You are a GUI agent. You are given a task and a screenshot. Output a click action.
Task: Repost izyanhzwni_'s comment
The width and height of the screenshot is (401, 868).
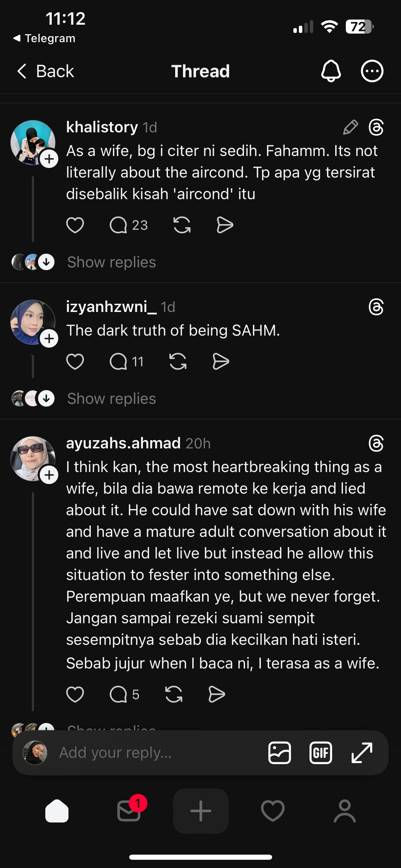coord(178,362)
